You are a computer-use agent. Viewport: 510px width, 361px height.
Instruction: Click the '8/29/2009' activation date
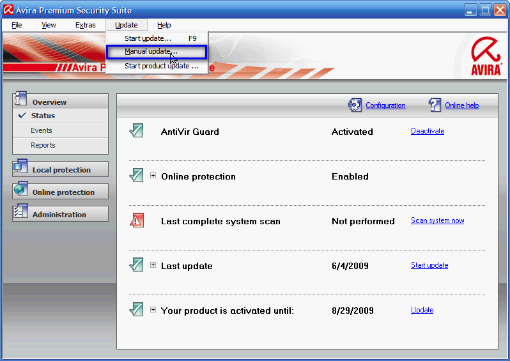pos(352,311)
